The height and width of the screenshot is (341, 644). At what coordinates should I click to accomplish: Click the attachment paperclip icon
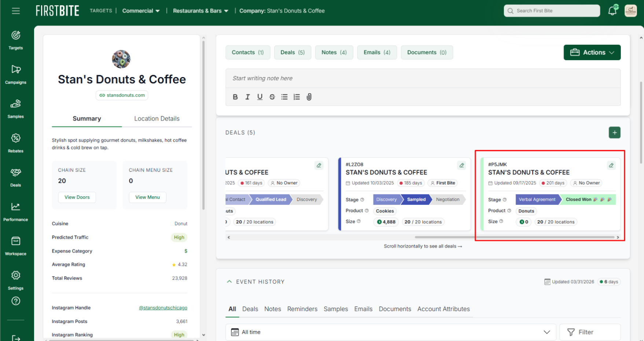(x=309, y=97)
